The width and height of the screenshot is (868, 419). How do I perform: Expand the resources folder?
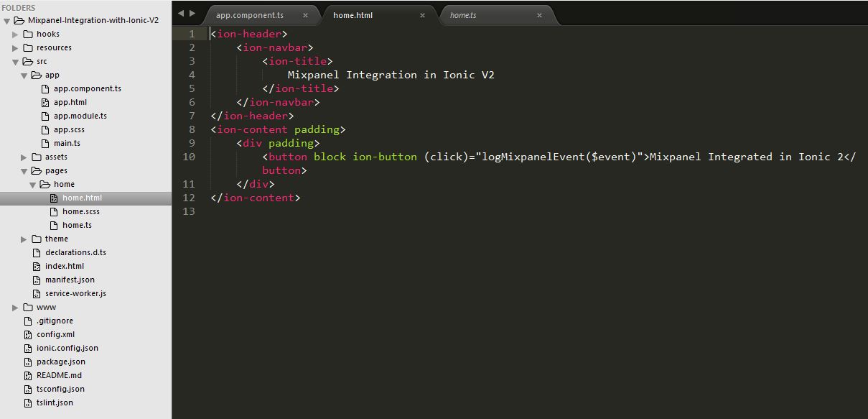[x=16, y=47]
